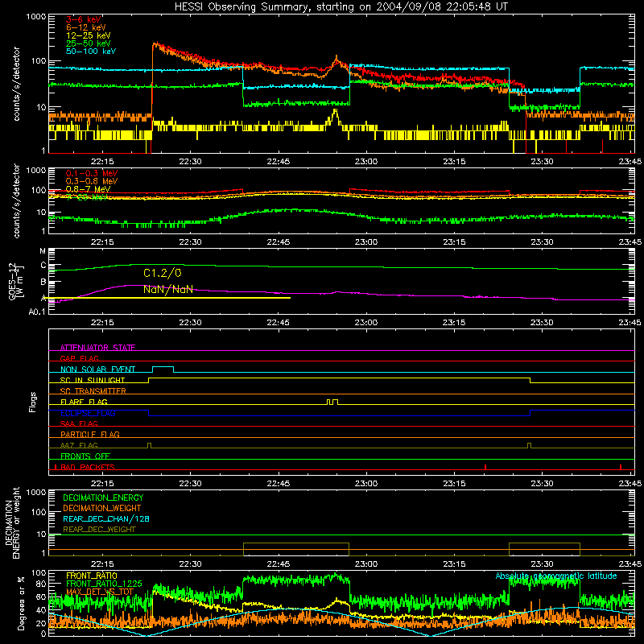The height and width of the screenshot is (644, 644).
Task: Click the 0.1-0.3 MeV legend label
Action: [92, 173]
